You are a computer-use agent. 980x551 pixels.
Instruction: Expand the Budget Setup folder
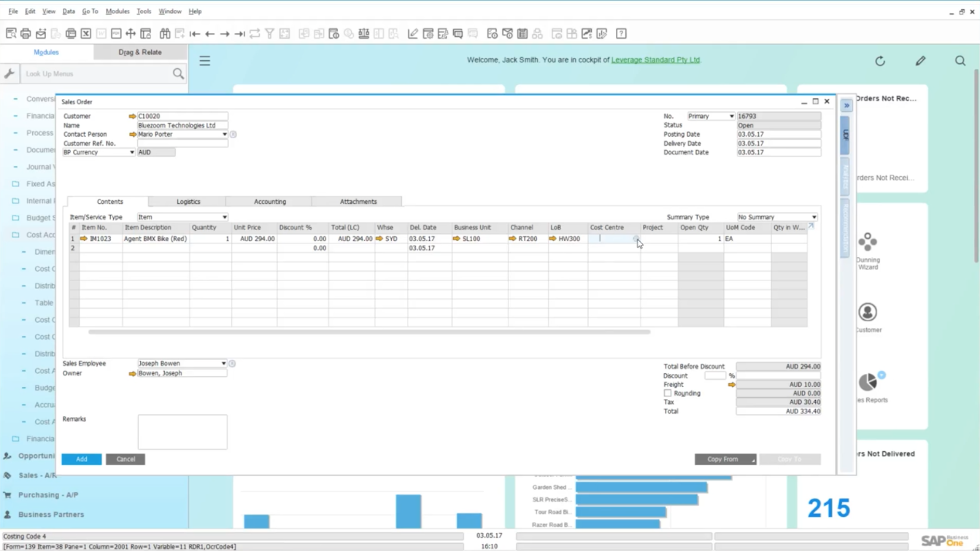click(x=16, y=218)
